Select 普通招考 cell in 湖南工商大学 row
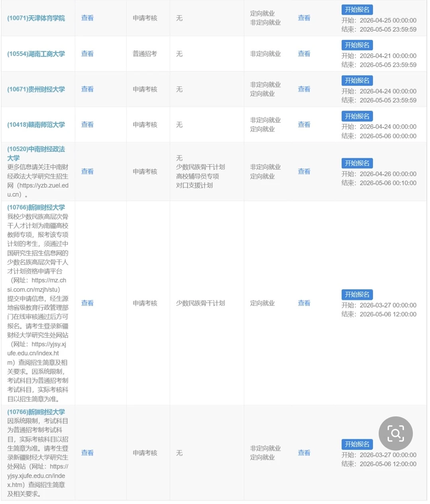 pos(145,54)
